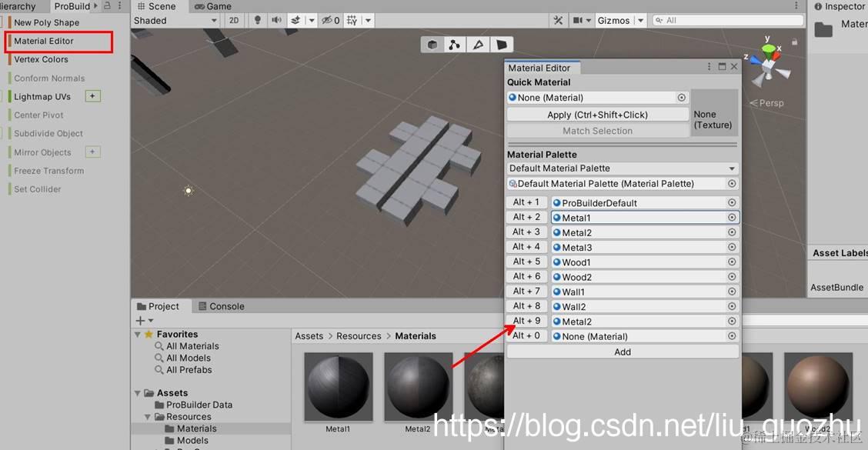
Task: Enable 2D view mode
Action: pos(234,21)
